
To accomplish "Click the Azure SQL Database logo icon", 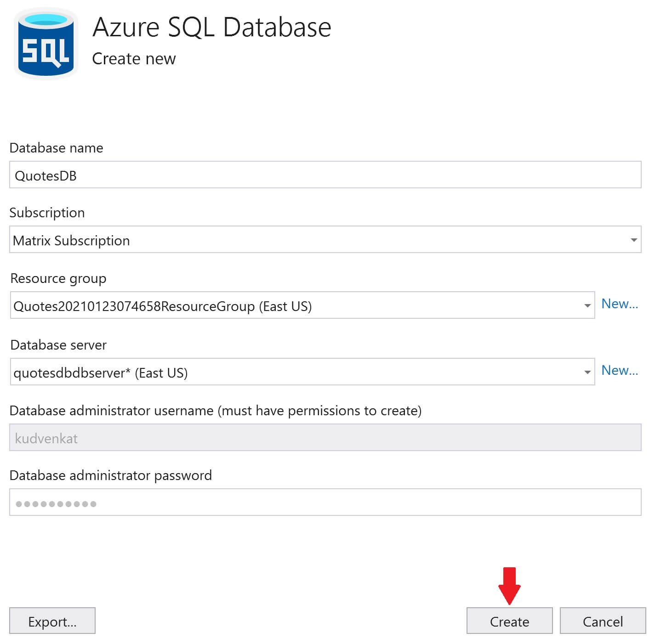I will pos(46,44).
